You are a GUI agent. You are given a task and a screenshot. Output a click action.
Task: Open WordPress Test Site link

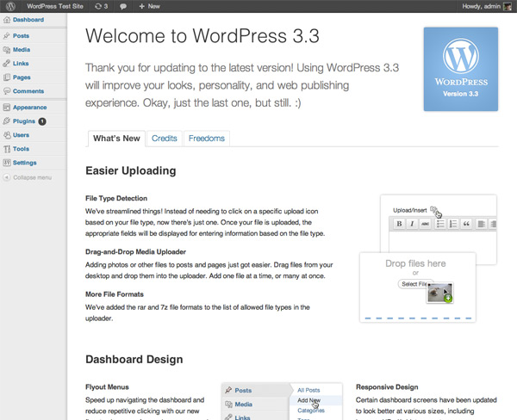coord(55,6)
